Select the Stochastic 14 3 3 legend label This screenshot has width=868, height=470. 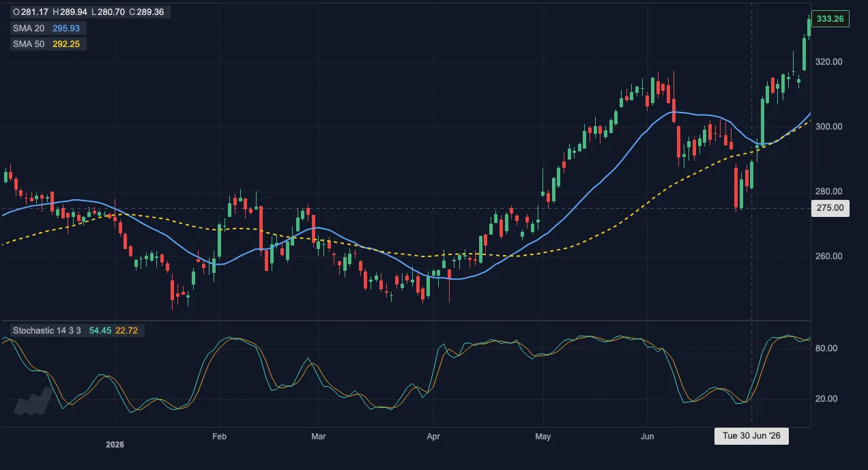coord(47,331)
